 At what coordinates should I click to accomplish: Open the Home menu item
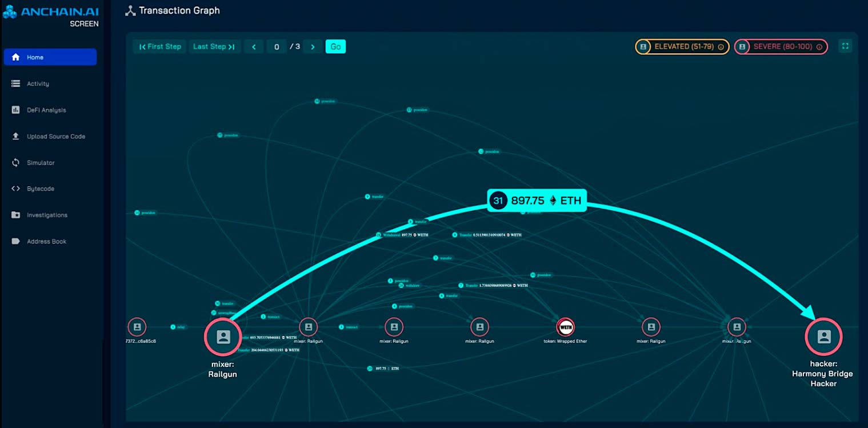pos(50,57)
